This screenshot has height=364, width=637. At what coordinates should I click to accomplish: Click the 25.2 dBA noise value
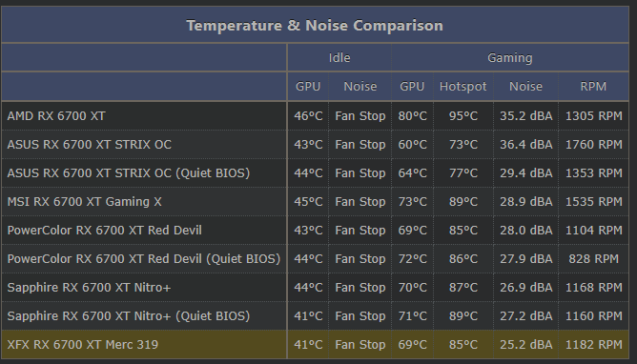pyautogui.click(x=526, y=345)
